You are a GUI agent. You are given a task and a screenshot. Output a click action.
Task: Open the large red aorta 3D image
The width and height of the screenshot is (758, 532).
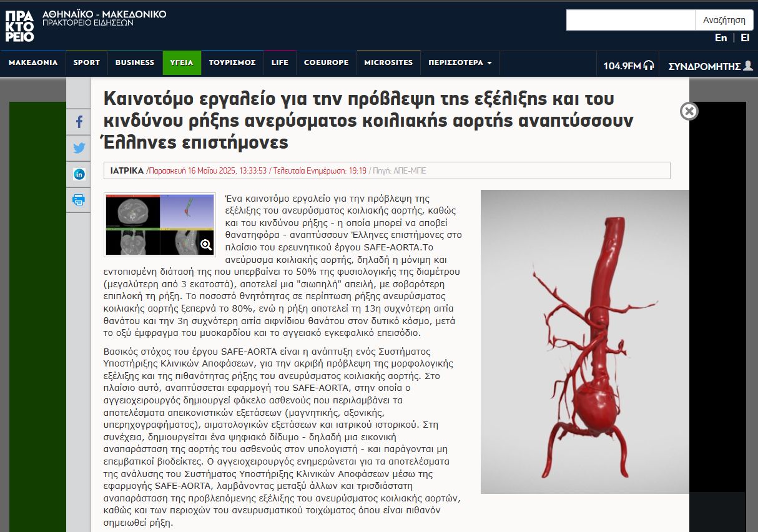[585, 342]
